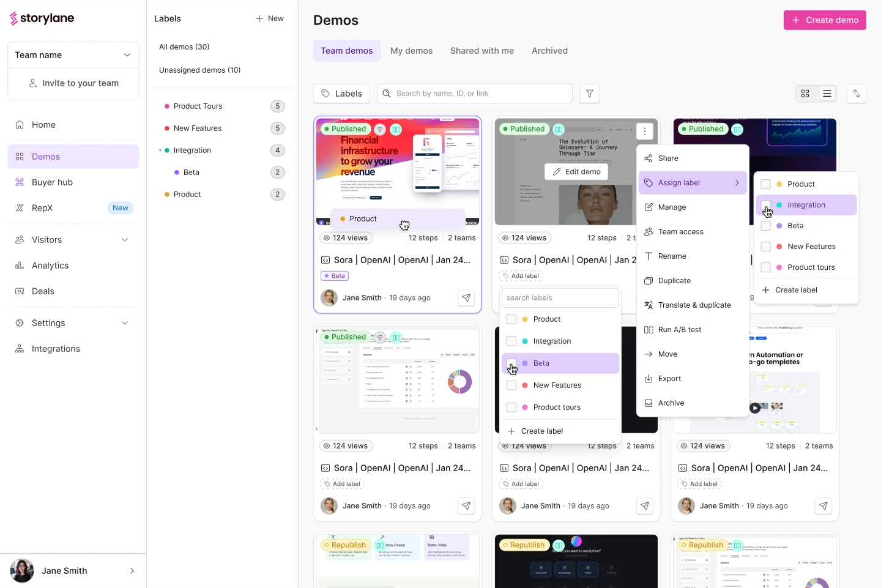Open the Team name dropdown
This screenshot has height=588, width=881.
coord(73,55)
